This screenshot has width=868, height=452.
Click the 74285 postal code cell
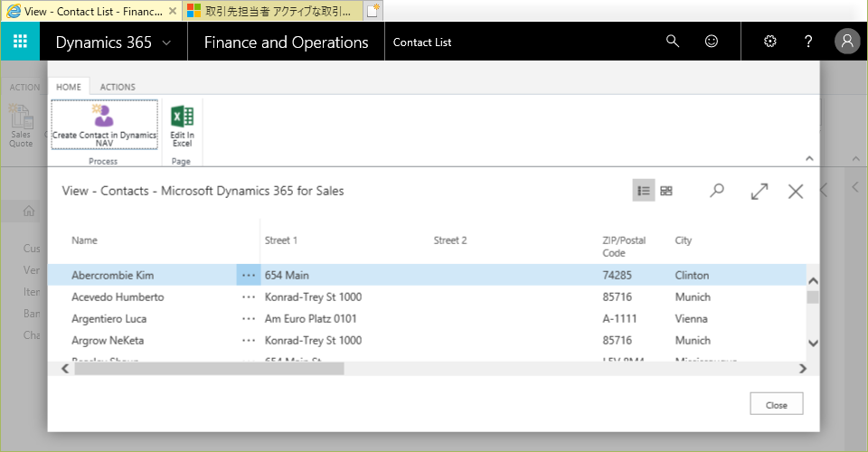pyautogui.click(x=617, y=275)
